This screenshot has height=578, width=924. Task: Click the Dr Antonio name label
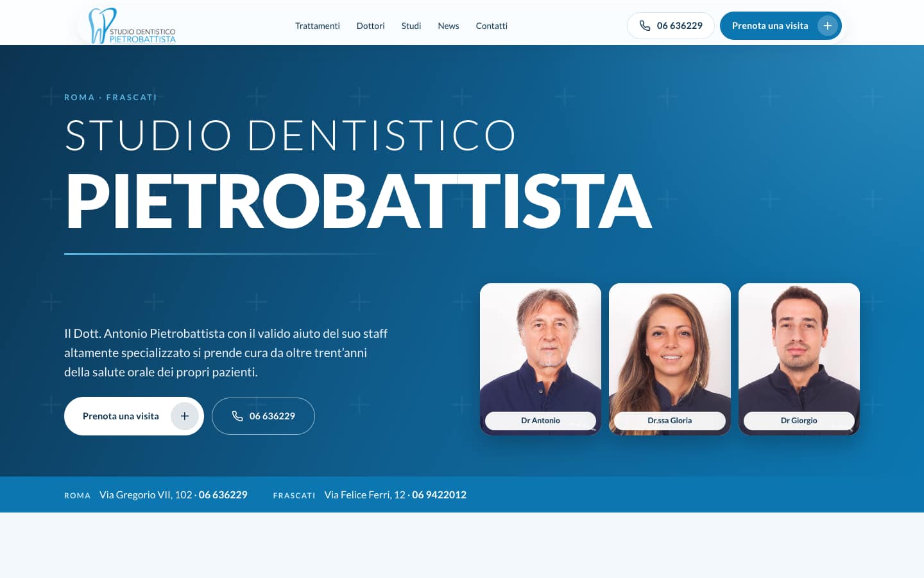540,421
